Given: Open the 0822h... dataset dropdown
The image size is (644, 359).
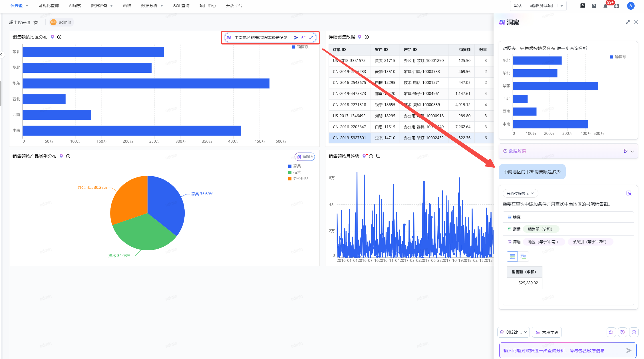Looking at the screenshot, I should pos(514,332).
